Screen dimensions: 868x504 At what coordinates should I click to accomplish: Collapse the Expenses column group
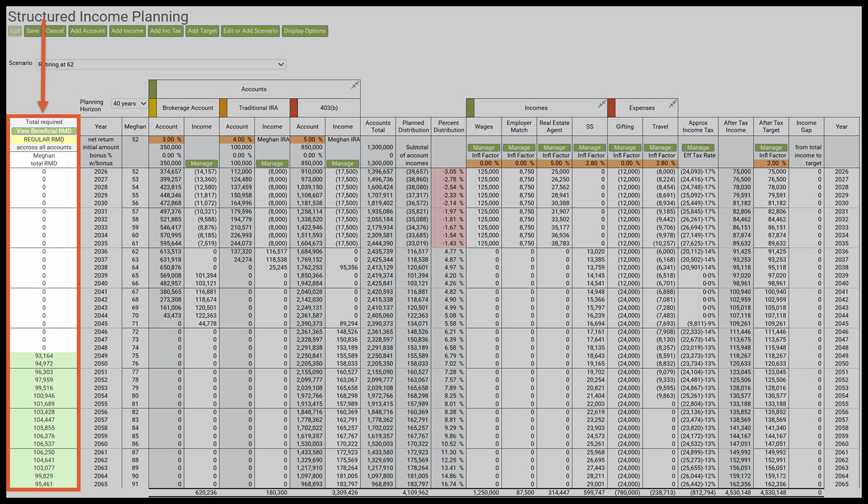[x=671, y=104]
